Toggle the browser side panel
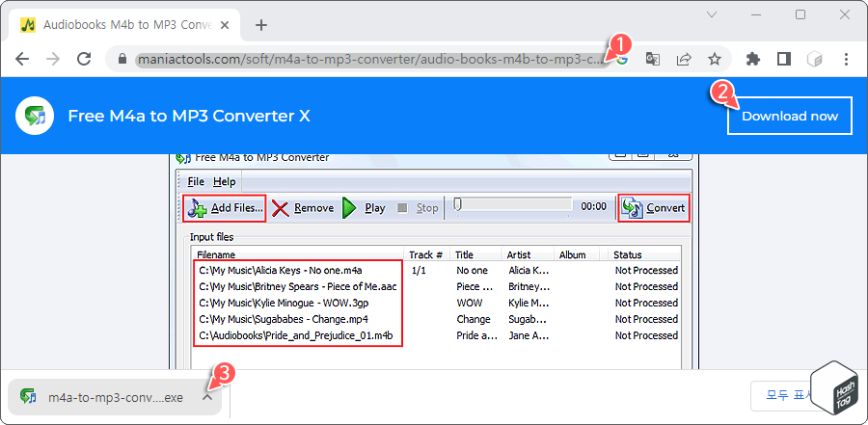Screen dimensions: 868x425 click(x=784, y=59)
